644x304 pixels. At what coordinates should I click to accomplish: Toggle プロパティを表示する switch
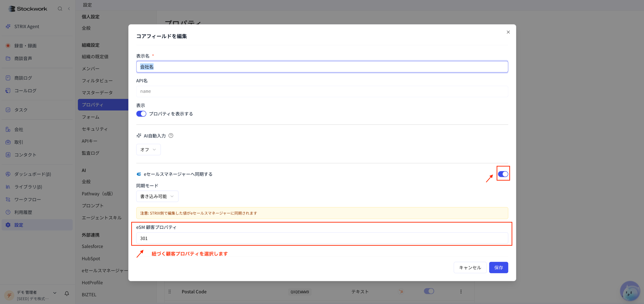pyautogui.click(x=141, y=114)
